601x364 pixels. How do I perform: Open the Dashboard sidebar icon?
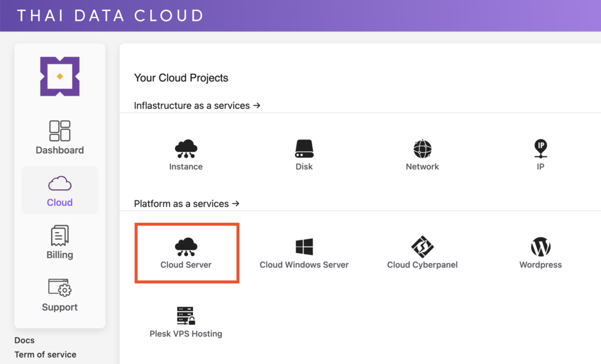pos(60,131)
